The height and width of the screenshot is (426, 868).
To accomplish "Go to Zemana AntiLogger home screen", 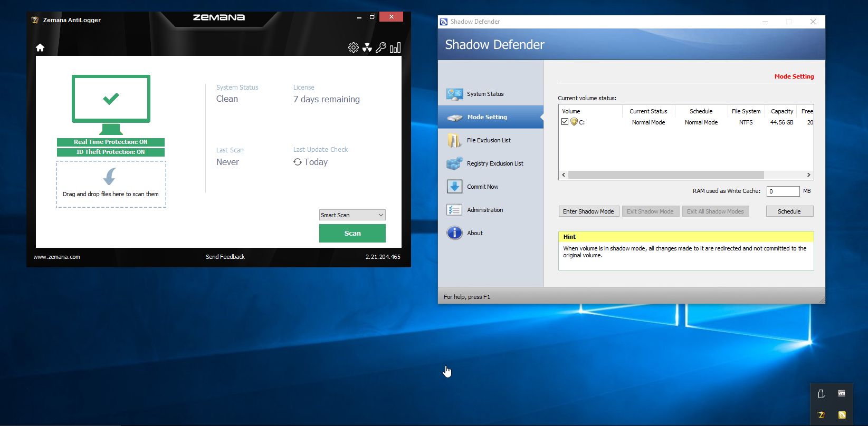I will coord(40,48).
